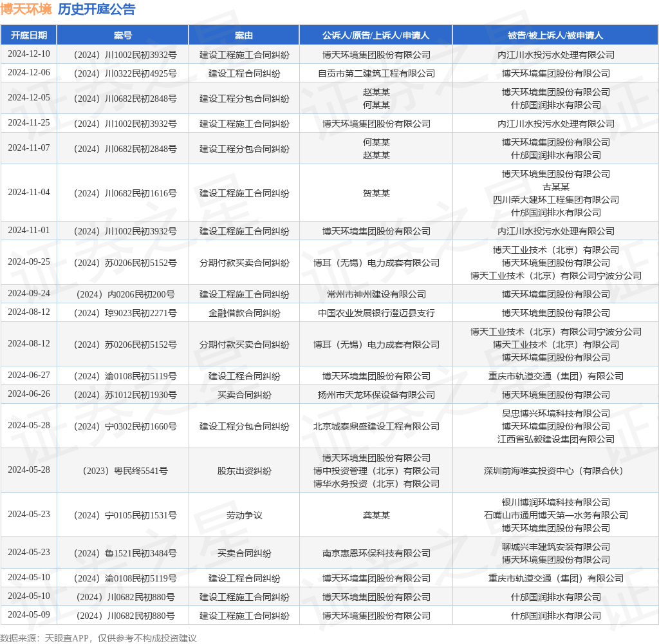The height and width of the screenshot is (644, 659).
Task: Click defendant 银川博润环境科技有限公司
Action: pos(555,502)
